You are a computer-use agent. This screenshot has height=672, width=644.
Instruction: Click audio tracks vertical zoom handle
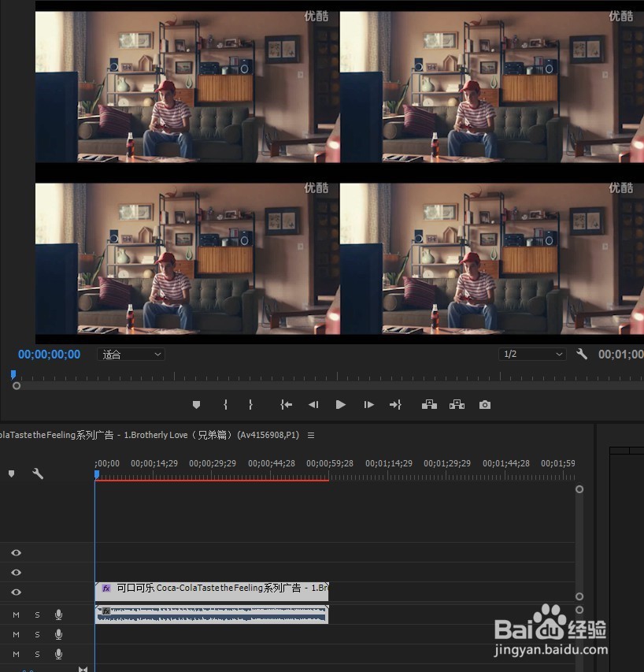tap(579, 610)
